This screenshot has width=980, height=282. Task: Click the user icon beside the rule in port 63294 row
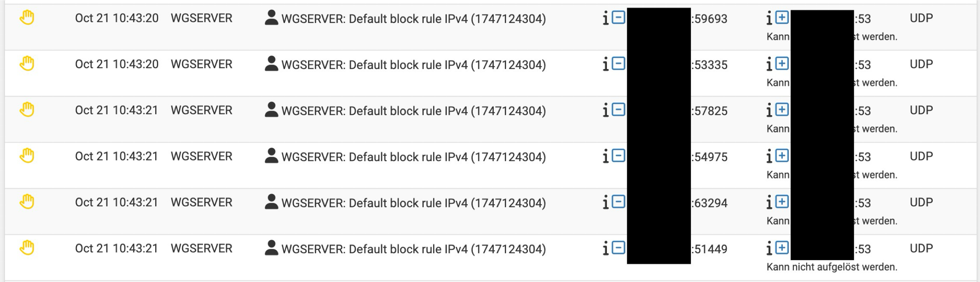point(271,202)
